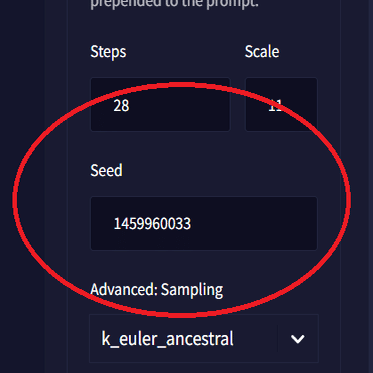373x373 pixels.
Task: Expand the Advanced: Sampling method combo box
Action: coord(204,338)
